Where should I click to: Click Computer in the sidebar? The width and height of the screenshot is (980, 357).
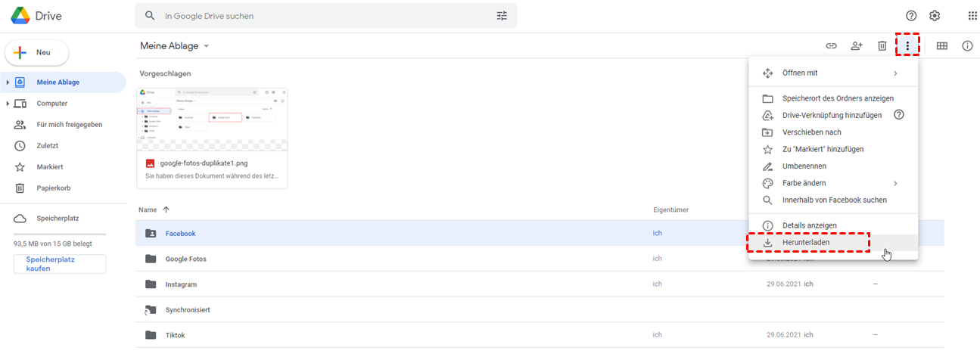[x=52, y=104]
